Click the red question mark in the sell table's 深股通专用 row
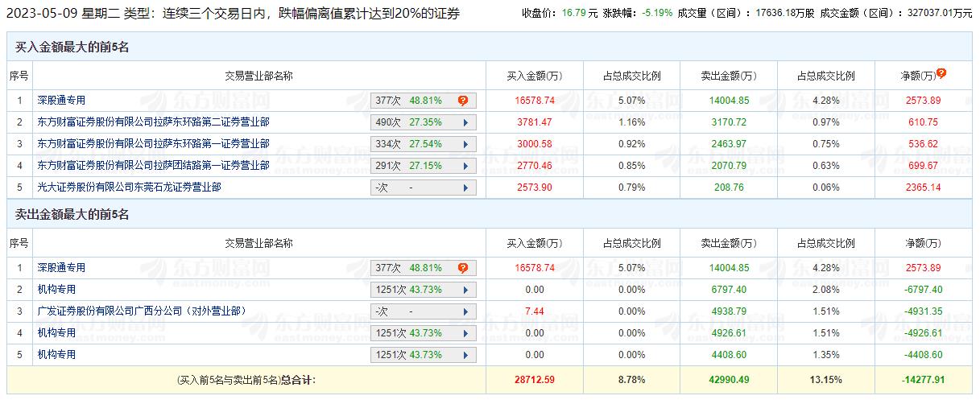980x404 pixels. (463, 268)
